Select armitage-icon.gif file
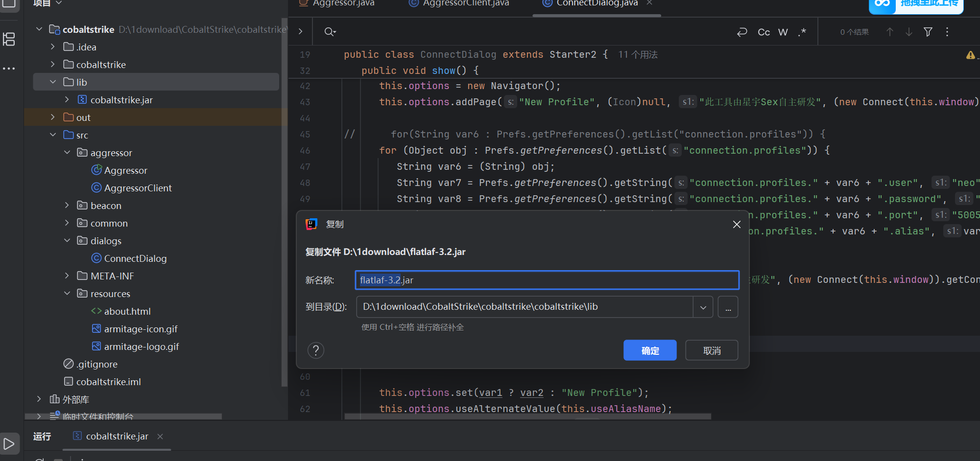This screenshot has height=461, width=980. 141,329
